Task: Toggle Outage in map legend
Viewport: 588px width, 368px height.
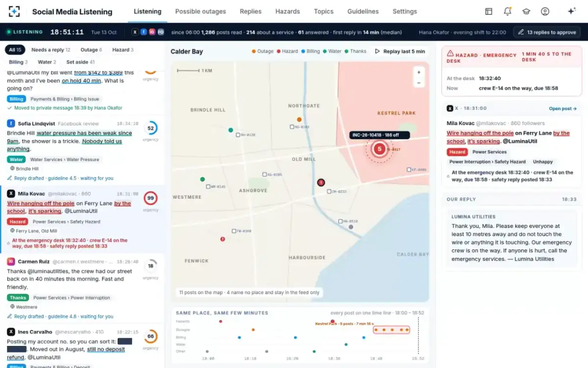Action: point(263,51)
